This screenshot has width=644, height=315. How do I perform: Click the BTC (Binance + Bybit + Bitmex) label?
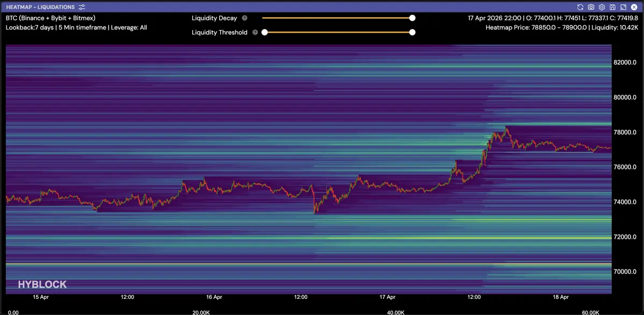tap(50, 18)
